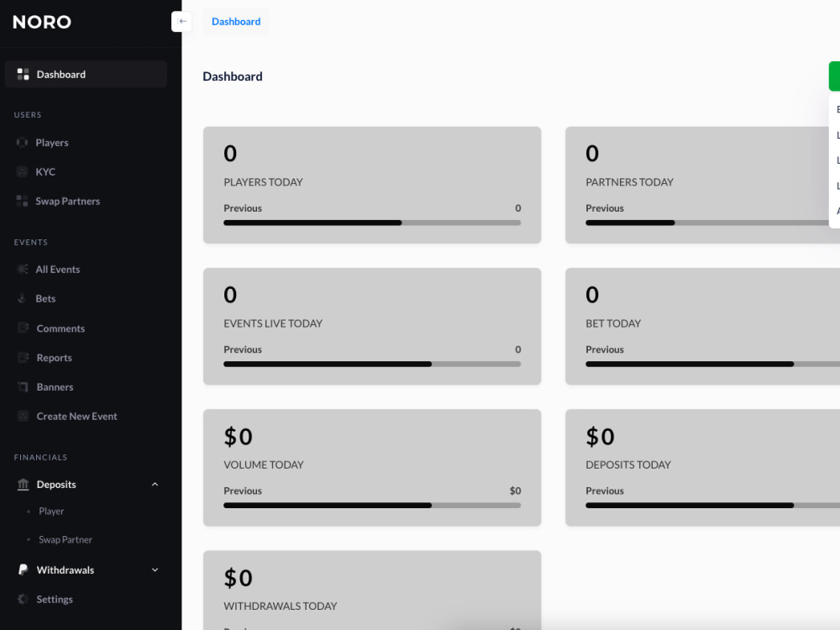Click the Settings gear icon
This screenshot has height=630, width=840.
pyautogui.click(x=23, y=599)
